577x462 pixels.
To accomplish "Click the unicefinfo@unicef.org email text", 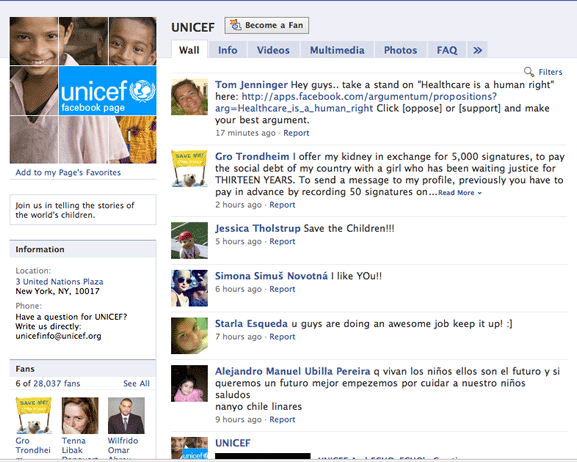I will coord(58,336).
